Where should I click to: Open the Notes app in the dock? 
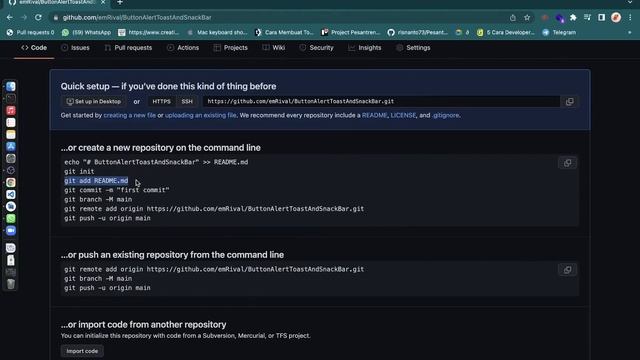(x=11, y=135)
